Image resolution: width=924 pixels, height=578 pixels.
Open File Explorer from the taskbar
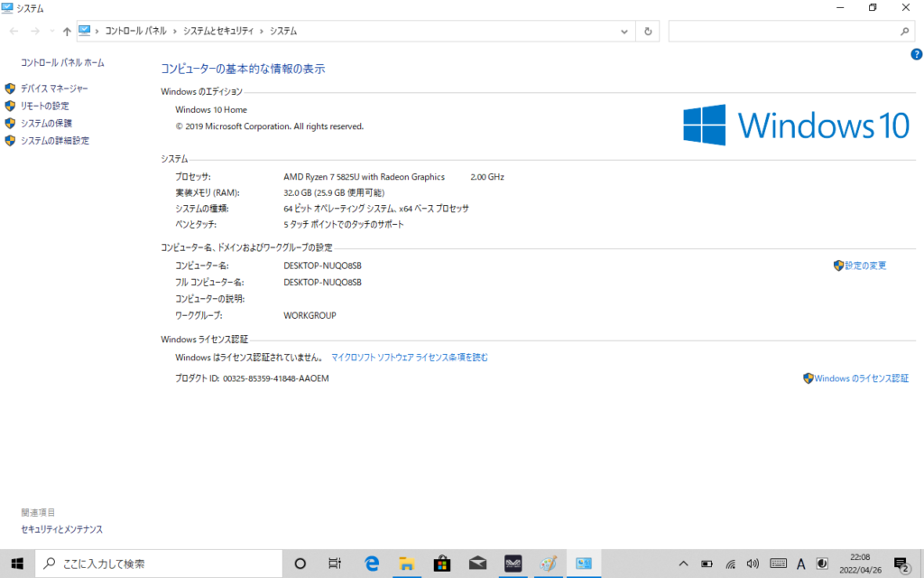407,564
